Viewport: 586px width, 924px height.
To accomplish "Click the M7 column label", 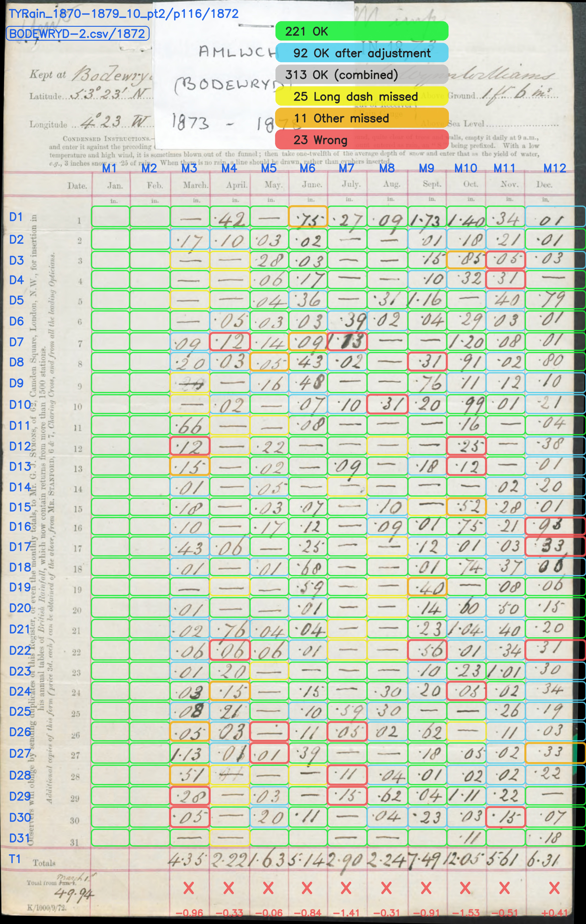I will click(346, 168).
